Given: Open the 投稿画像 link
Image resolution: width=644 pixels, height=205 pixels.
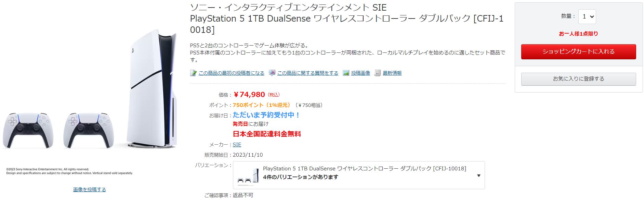Looking at the screenshot, I should (x=360, y=73).
